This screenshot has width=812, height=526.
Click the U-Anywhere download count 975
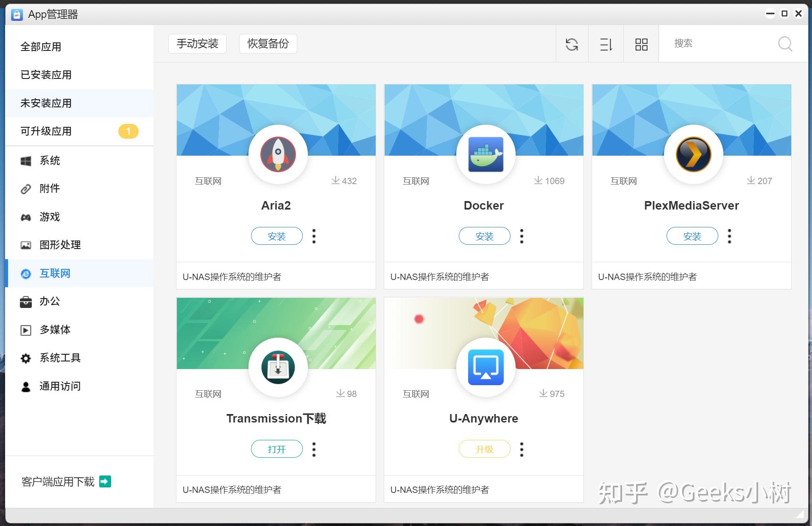[552, 394]
